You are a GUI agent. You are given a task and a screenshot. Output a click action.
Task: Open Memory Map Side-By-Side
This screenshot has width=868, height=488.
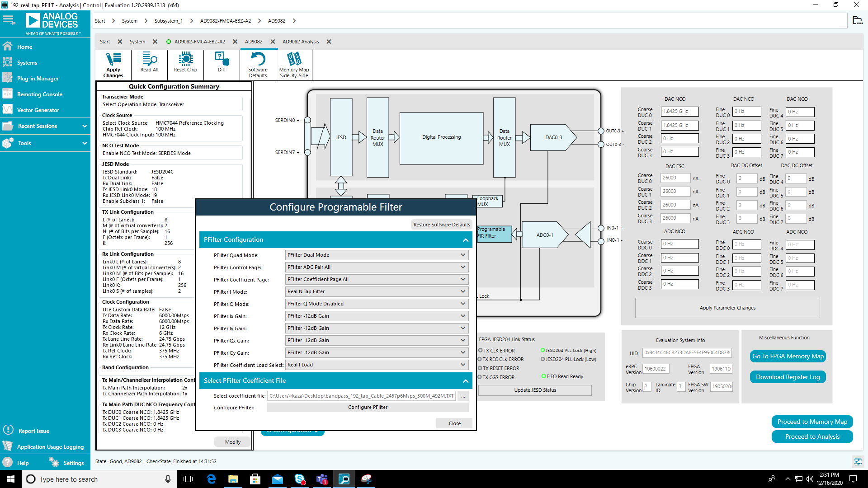coord(294,65)
